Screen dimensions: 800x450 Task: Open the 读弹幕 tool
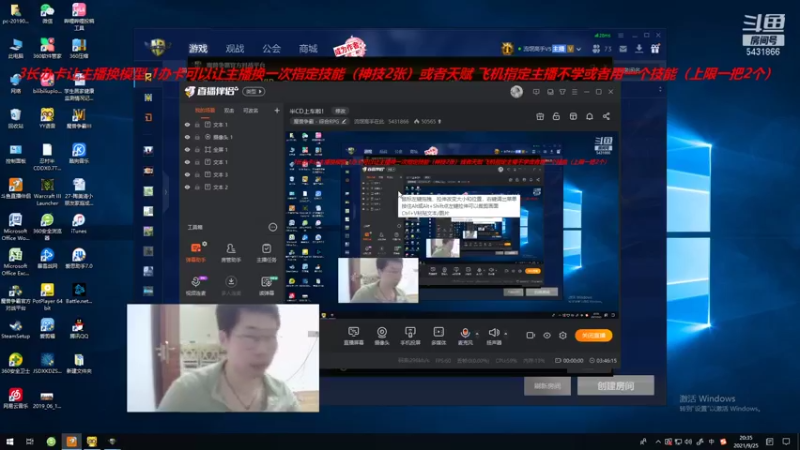pyautogui.click(x=266, y=286)
